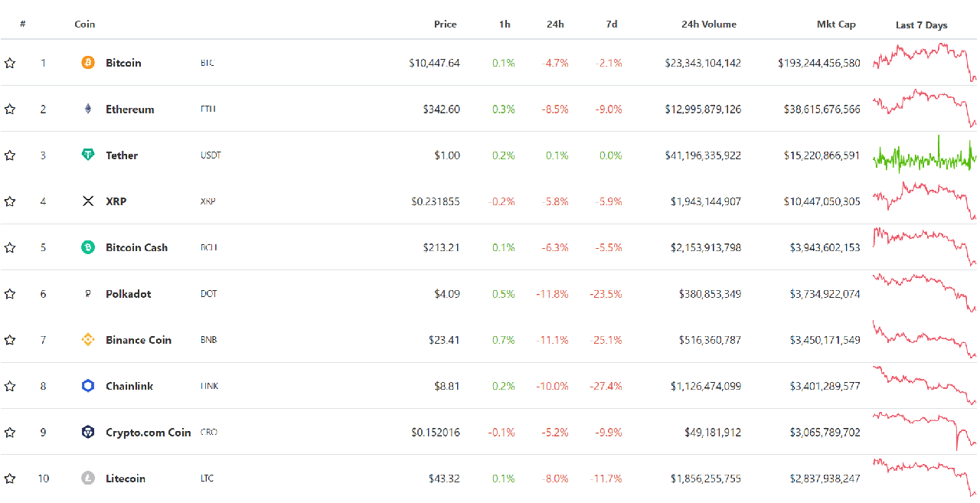The height and width of the screenshot is (503, 980).
Task: Click Binance Coin's 0.7% 1h change
Action: pos(504,339)
